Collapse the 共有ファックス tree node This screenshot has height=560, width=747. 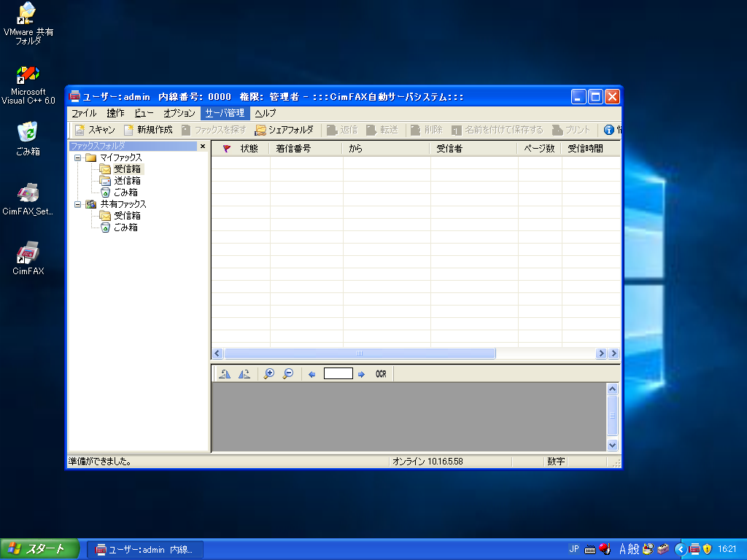(x=77, y=204)
